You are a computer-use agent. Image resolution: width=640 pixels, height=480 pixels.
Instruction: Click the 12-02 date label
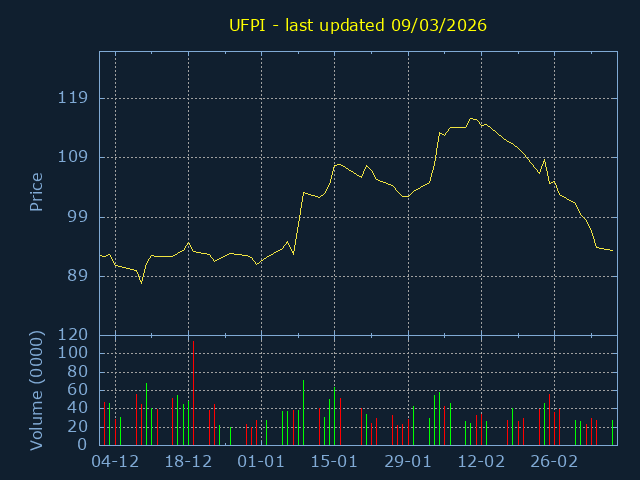click(481, 462)
